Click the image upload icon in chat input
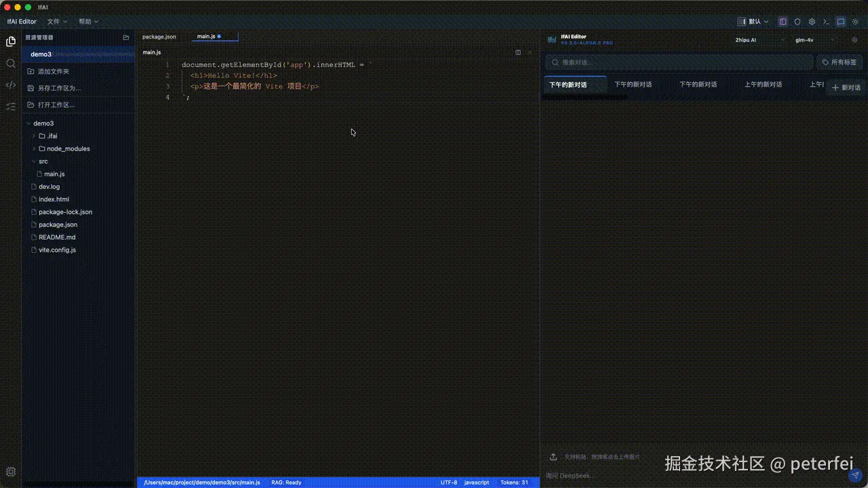Screen dimensions: 868x488 click(554, 456)
